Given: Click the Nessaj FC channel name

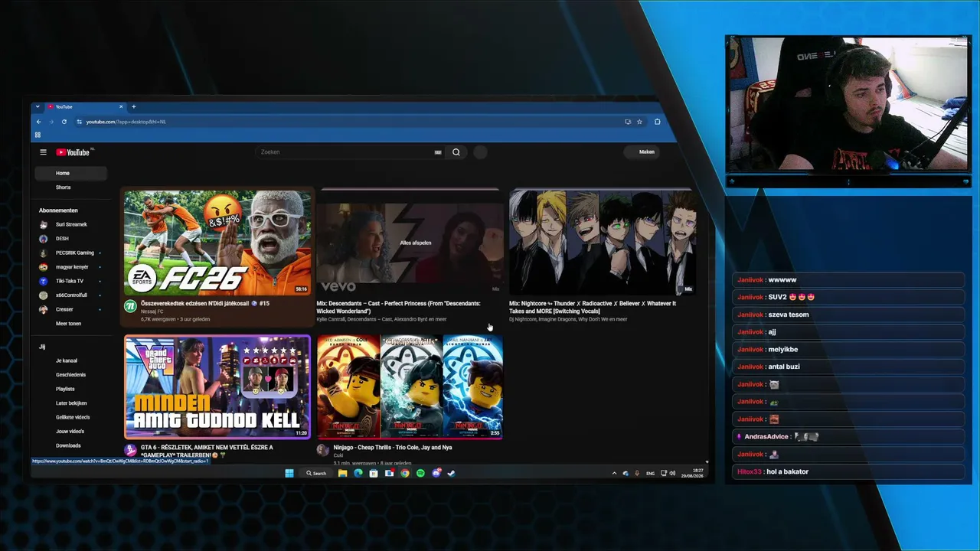Looking at the screenshot, I should [152, 311].
